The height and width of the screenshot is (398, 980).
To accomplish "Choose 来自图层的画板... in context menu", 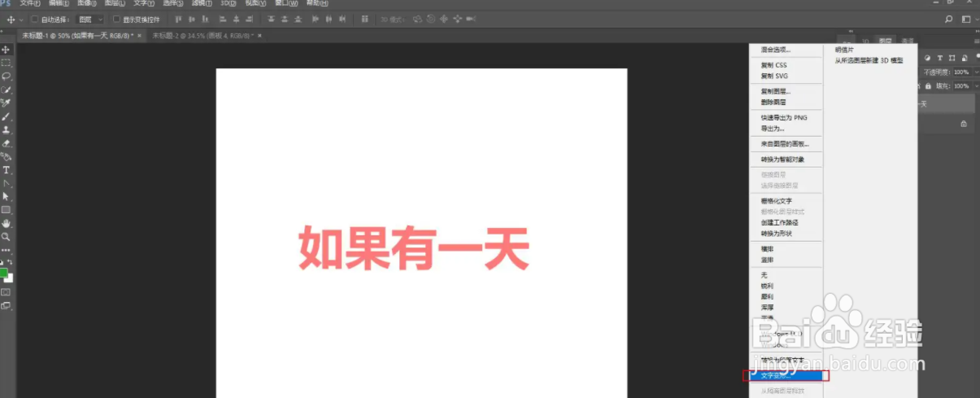I will [x=786, y=144].
